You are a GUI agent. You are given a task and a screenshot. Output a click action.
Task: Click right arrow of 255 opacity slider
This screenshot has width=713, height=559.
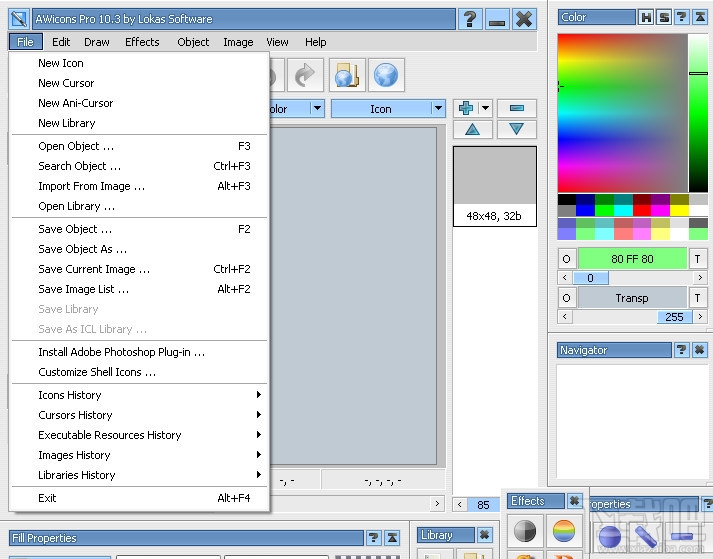click(700, 317)
